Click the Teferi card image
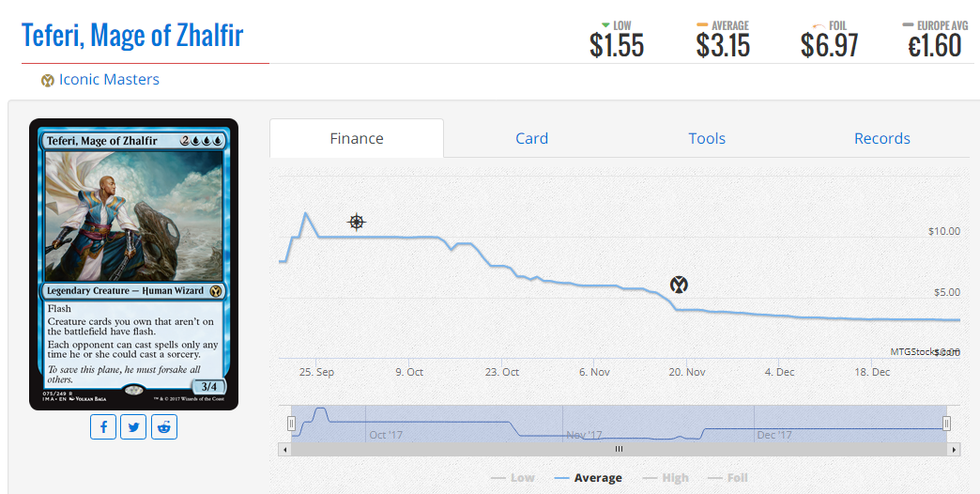The image size is (980, 494). (x=133, y=264)
